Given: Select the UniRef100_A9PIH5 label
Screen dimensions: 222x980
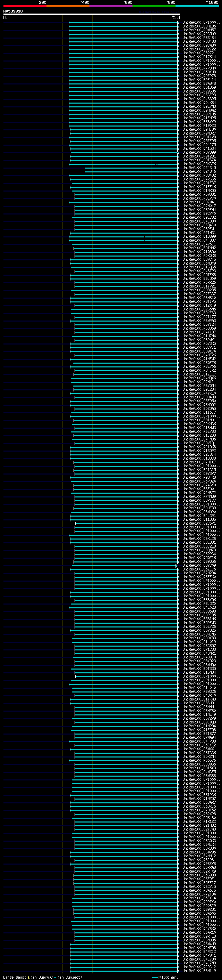Looking at the screenshot, I should [x=199, y=114].
